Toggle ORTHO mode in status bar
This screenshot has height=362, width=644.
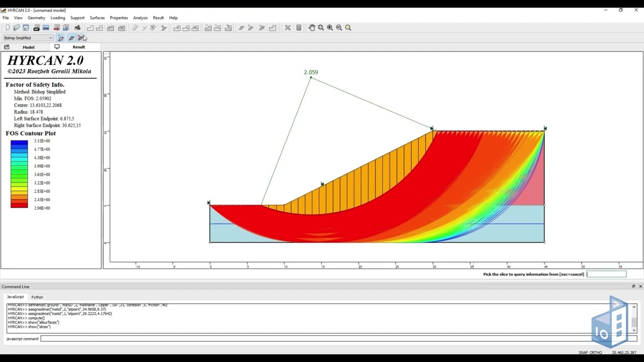pyautogui.click(x=596, y=352)
